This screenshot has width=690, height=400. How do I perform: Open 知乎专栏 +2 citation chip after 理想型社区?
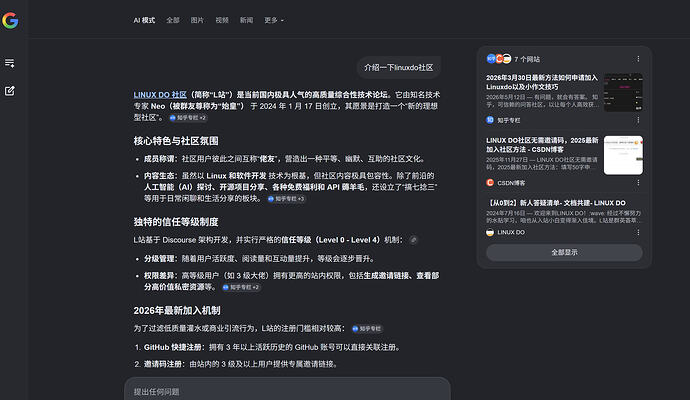(188, 117)
